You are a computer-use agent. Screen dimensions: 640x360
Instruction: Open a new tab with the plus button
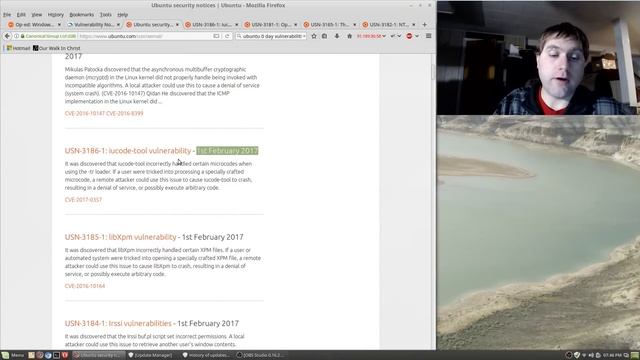pos(424,24)
